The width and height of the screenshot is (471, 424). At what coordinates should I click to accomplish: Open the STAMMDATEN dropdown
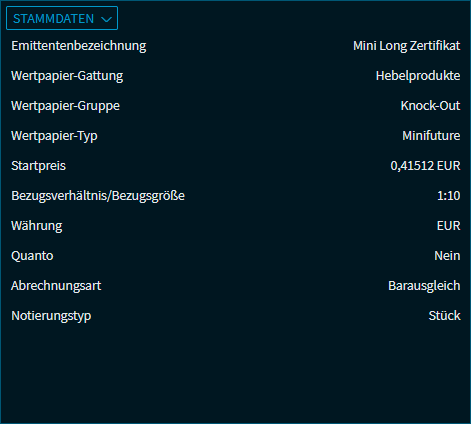tap(62, 18)
